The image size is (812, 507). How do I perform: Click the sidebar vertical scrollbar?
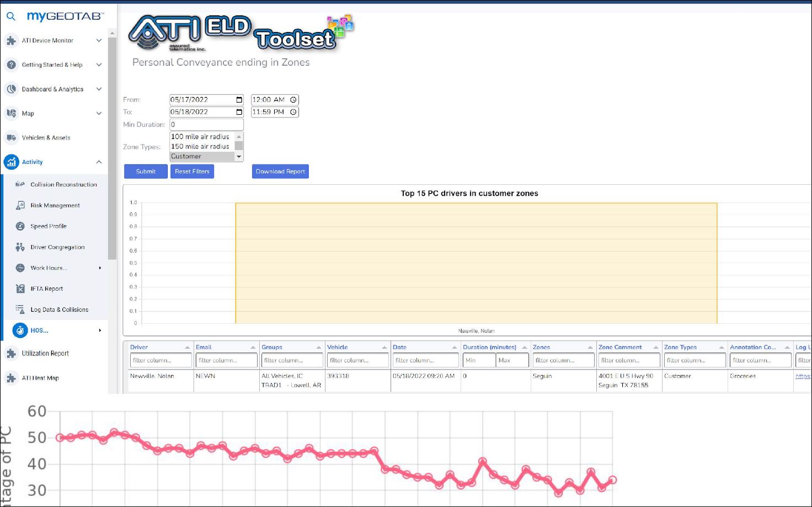[112, 149]
